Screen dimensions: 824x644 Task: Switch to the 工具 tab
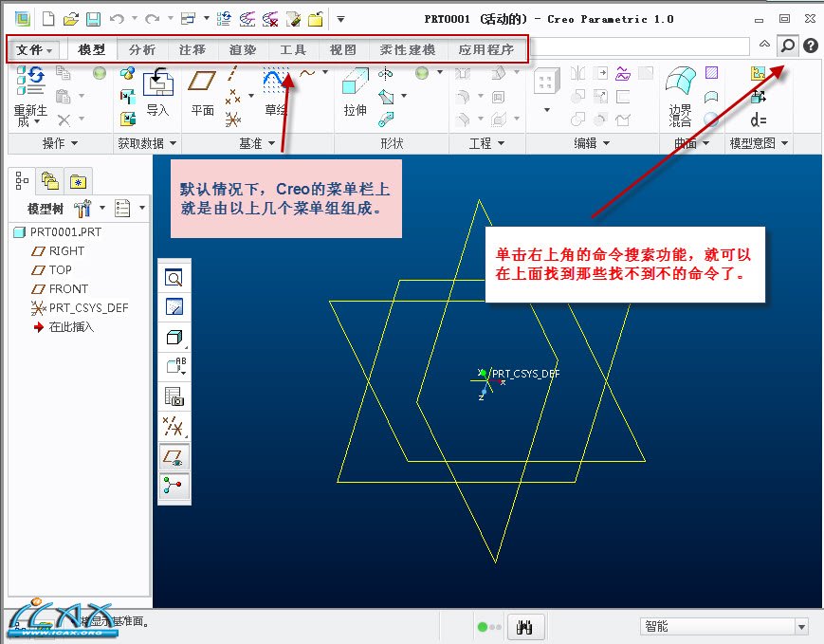(293, 49)
